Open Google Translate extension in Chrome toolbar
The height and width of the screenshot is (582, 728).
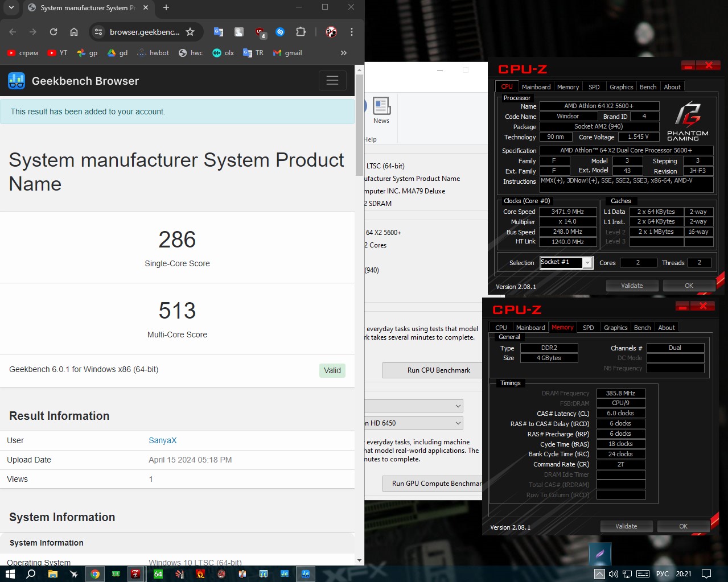coord(219,32)
